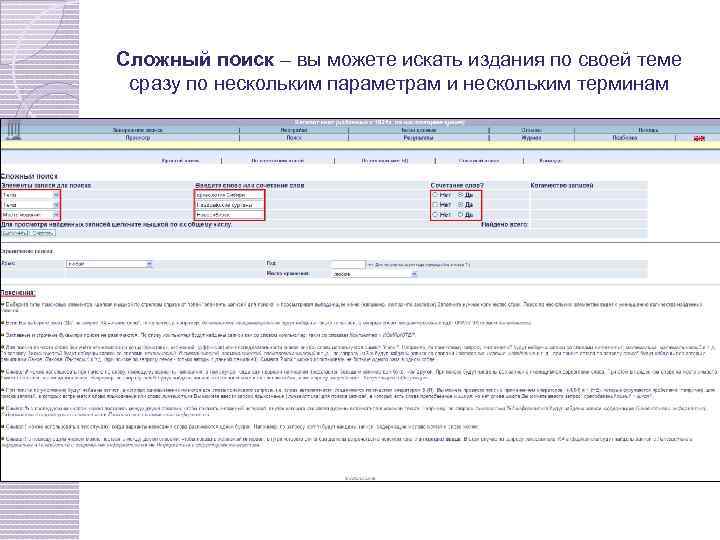Go to Журнал in the navigation bar
Viewport: 720px width, 540px height.
click(x=531, y=138)
